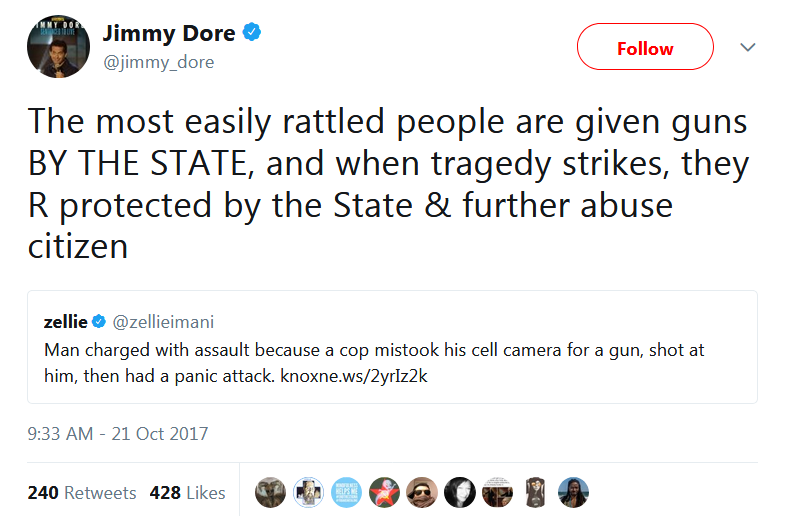Open the zellie name in the quoted tweet
This screenshot has width=786, height=516.
pyautogui.click(x=65, y=322)
